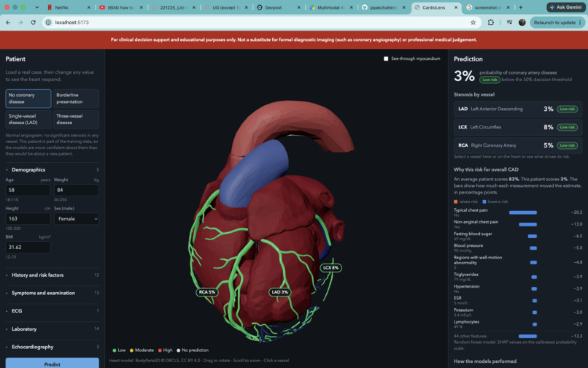Click the yellow Moderate legend dot
The height and width of the screenshot is (368, 588).
pyautogui.click(x=131, y=350)
